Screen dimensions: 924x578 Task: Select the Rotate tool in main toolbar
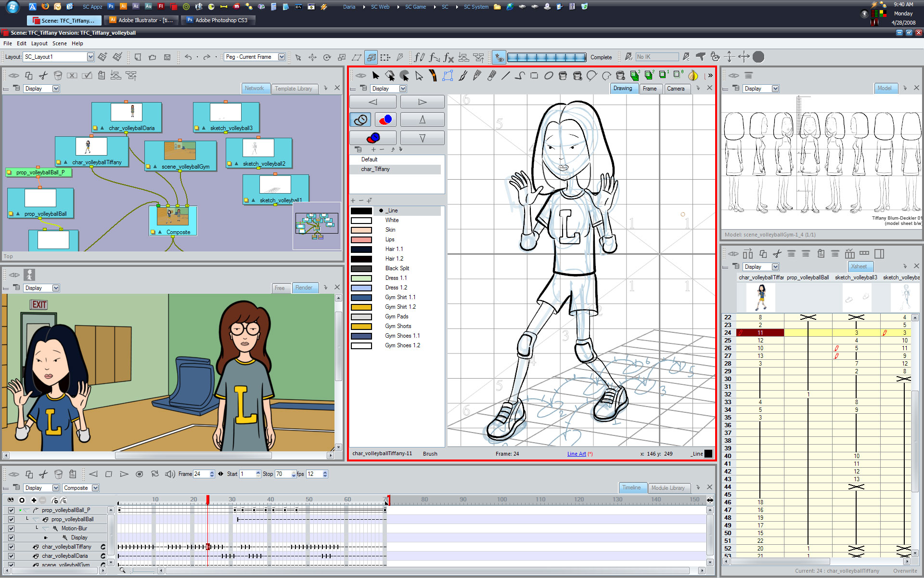point(327,57)
